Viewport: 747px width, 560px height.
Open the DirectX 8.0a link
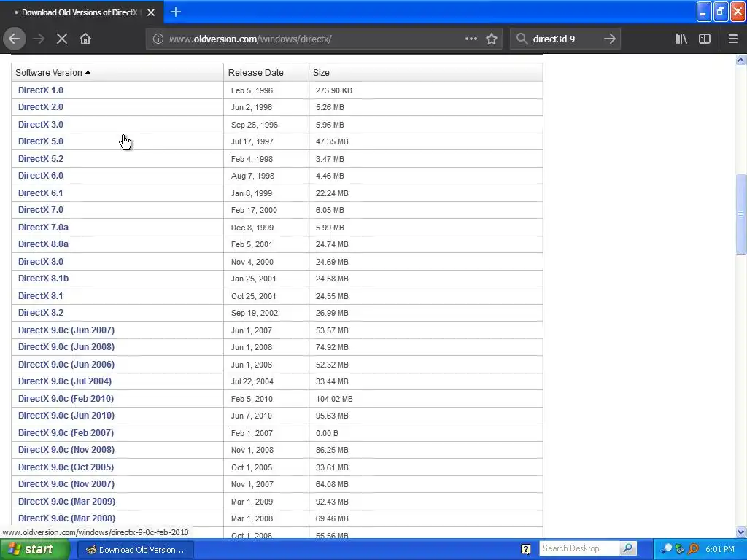(x=43, y=244)
